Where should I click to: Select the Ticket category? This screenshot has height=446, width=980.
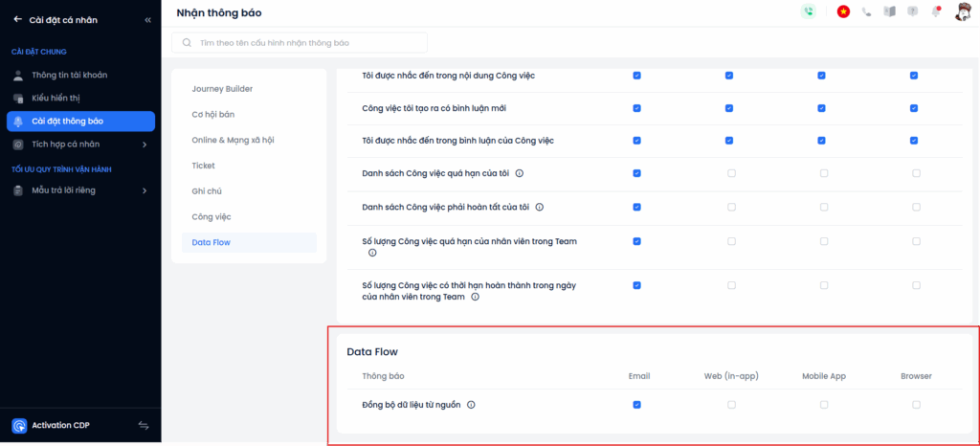coord(203,166)
